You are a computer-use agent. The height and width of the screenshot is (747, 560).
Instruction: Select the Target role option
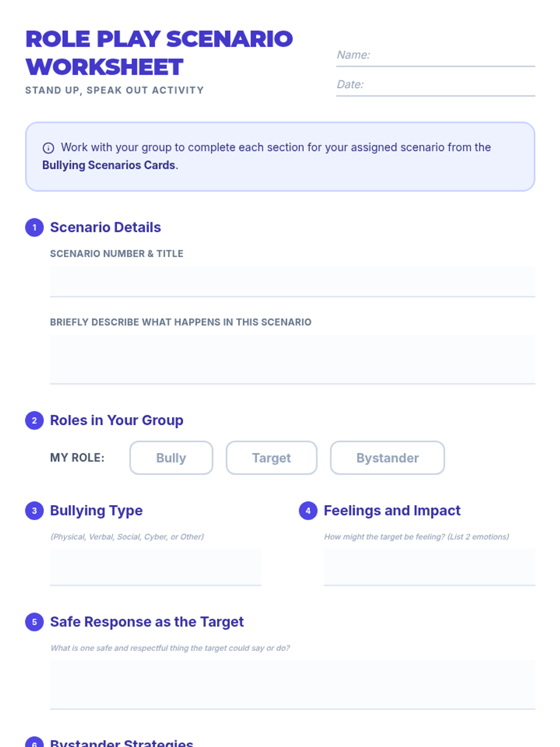pos(272,458)
